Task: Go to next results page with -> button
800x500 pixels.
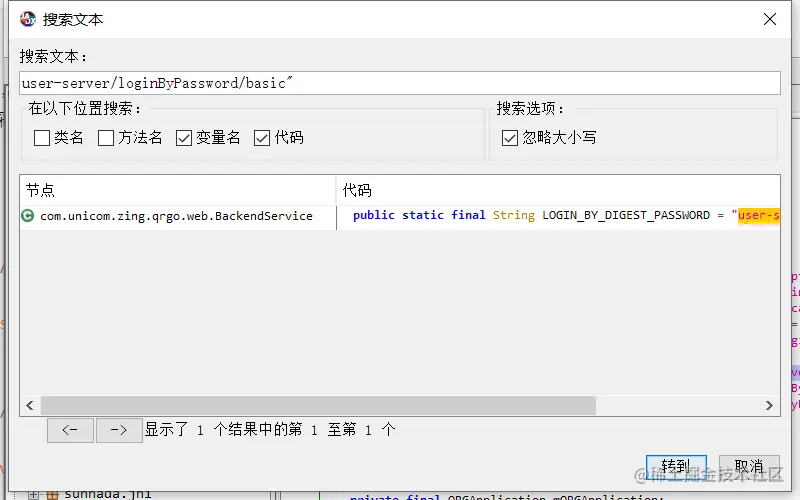Action: [119, 430]
